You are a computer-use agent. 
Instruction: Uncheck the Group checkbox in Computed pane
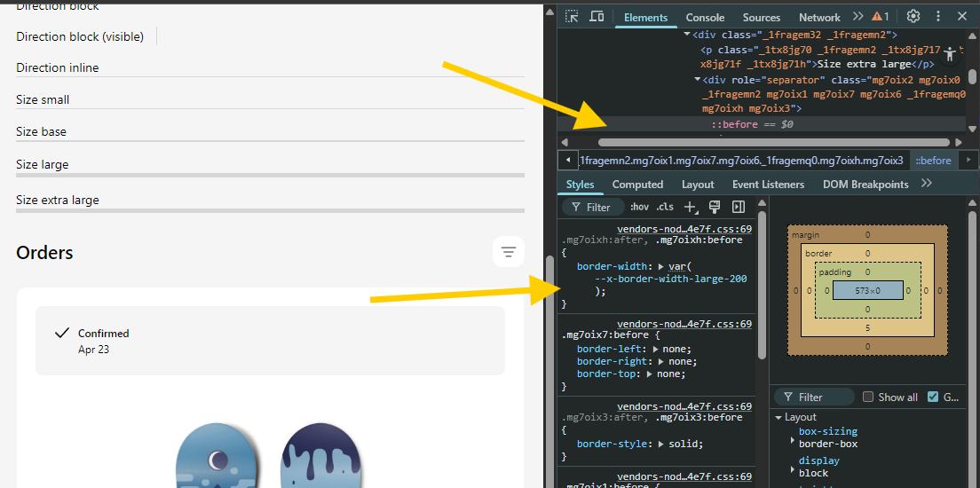pos(933,397)
